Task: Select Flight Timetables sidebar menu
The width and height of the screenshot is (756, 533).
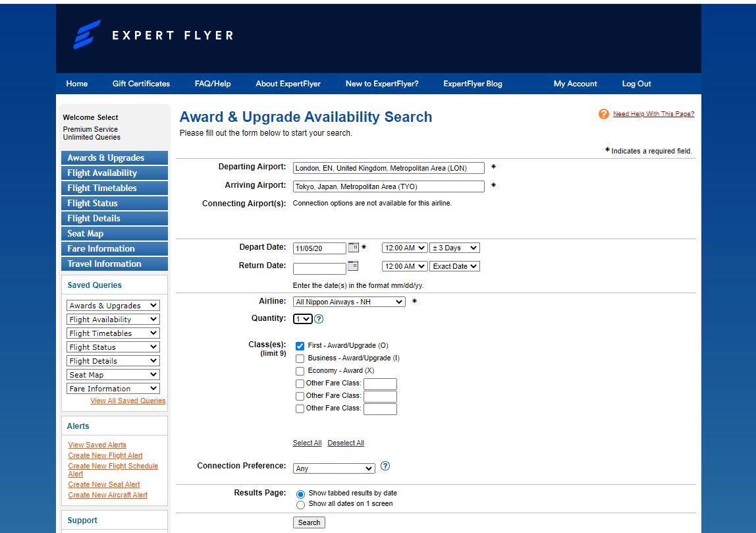Action: [x=115, y=188]
